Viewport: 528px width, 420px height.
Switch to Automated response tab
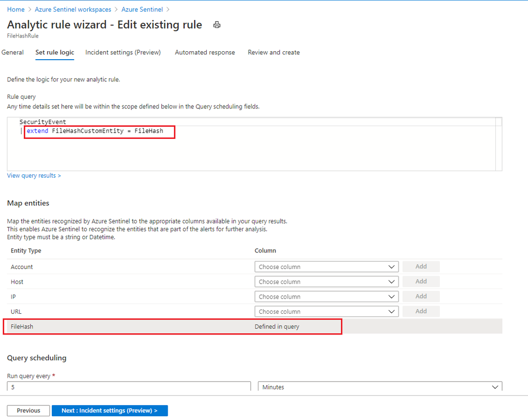(205, 52)
